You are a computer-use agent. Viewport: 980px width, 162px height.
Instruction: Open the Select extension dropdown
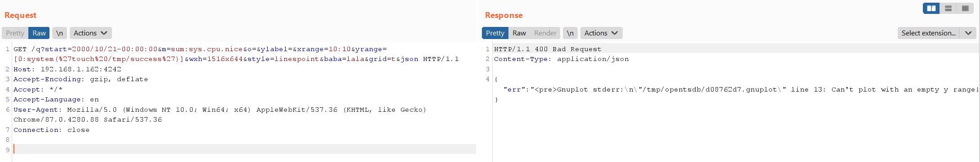point(929,33)
